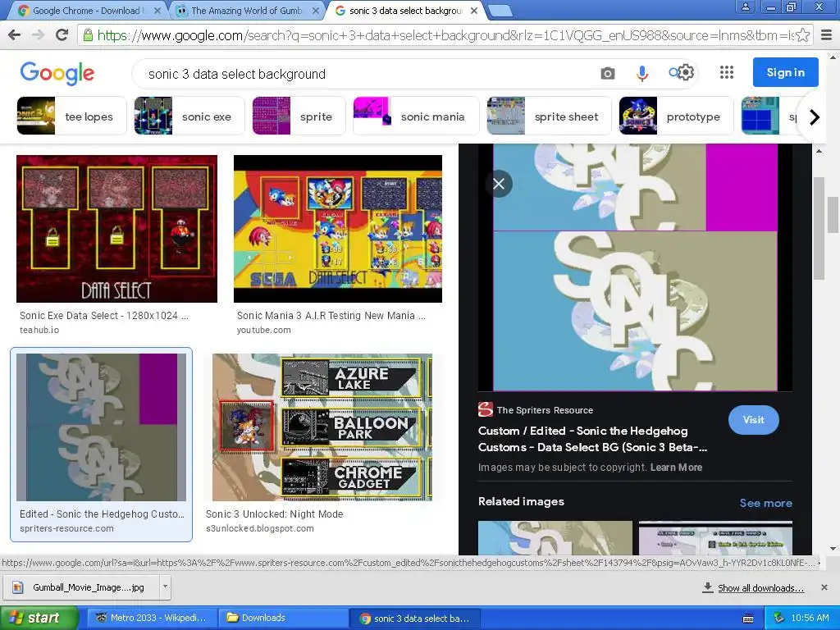
Task: Switch to Metro 2033 Wikipedia taskbar window
Action: (152, 618)
